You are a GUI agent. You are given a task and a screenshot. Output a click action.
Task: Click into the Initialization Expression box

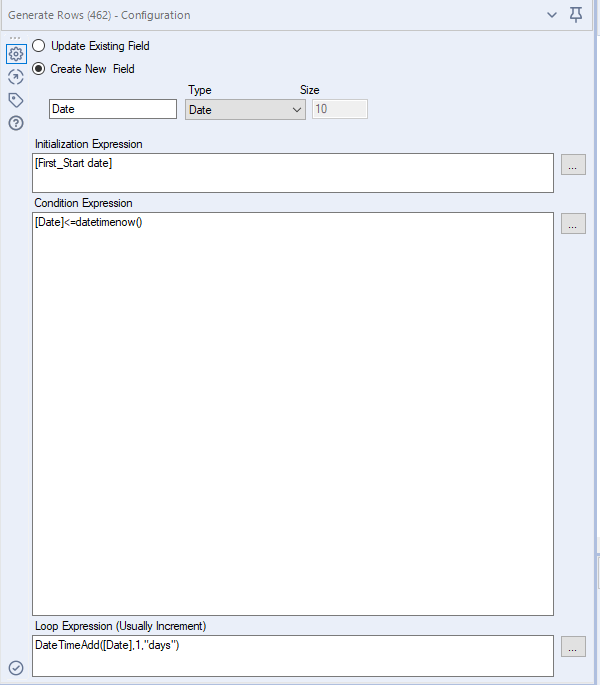[x=293, y=173]
